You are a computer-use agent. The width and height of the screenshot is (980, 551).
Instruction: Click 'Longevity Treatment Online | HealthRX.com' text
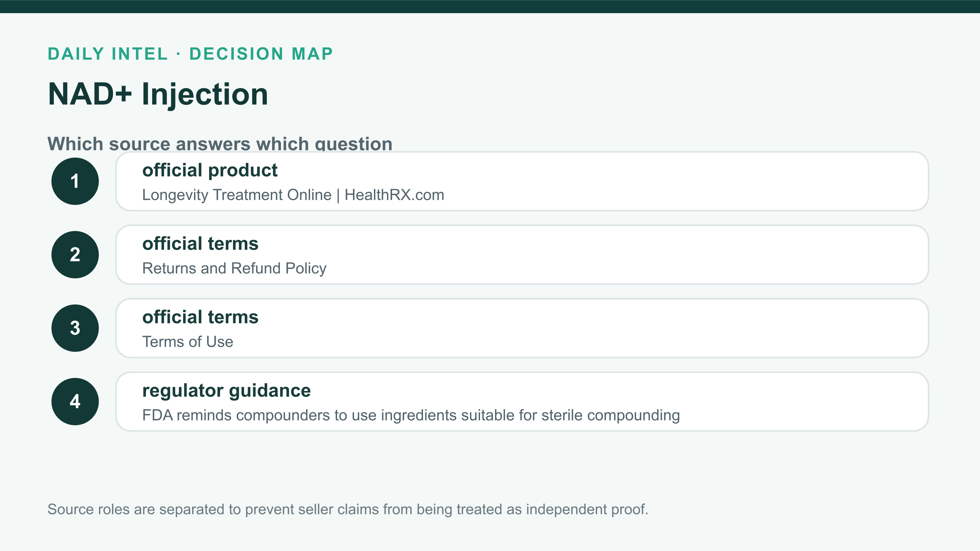(293, 195)
